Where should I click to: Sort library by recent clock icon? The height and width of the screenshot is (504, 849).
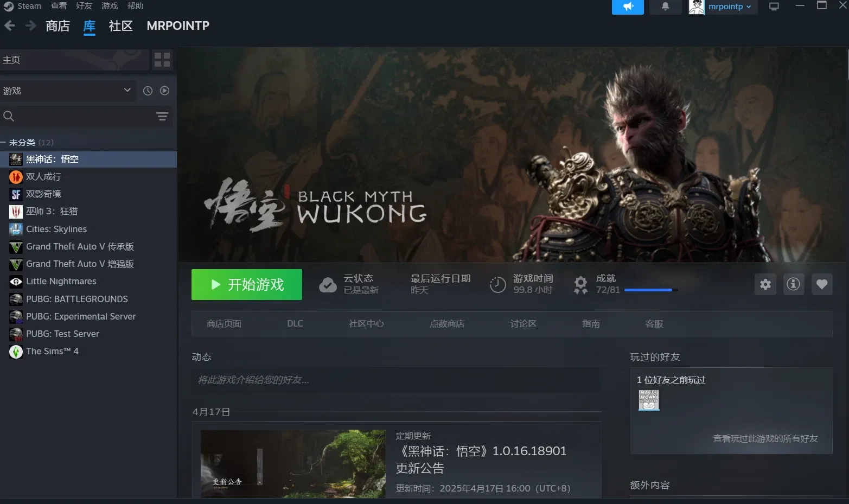coord(148,91)
